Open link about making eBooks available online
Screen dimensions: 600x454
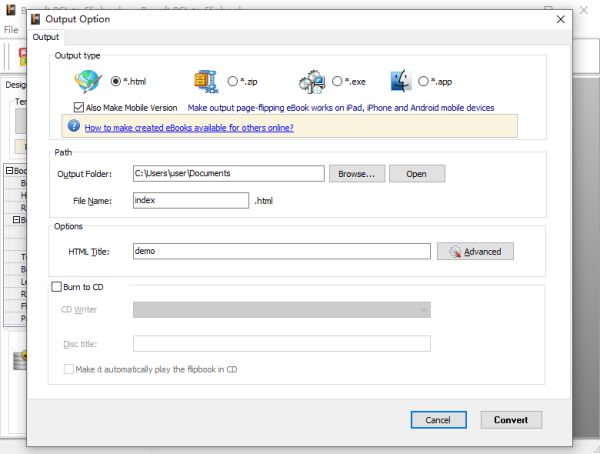189,128
